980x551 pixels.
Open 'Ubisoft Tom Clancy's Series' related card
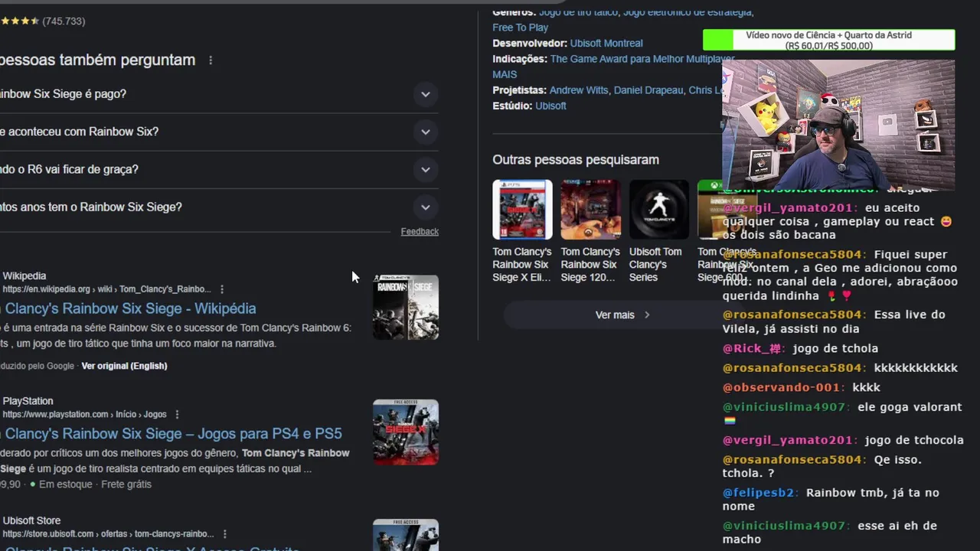[x=658, y=232]
